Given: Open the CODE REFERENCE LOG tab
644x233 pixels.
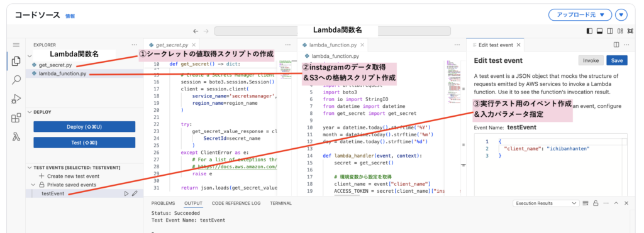Looking at the screenshot, I should pos(236,203).
